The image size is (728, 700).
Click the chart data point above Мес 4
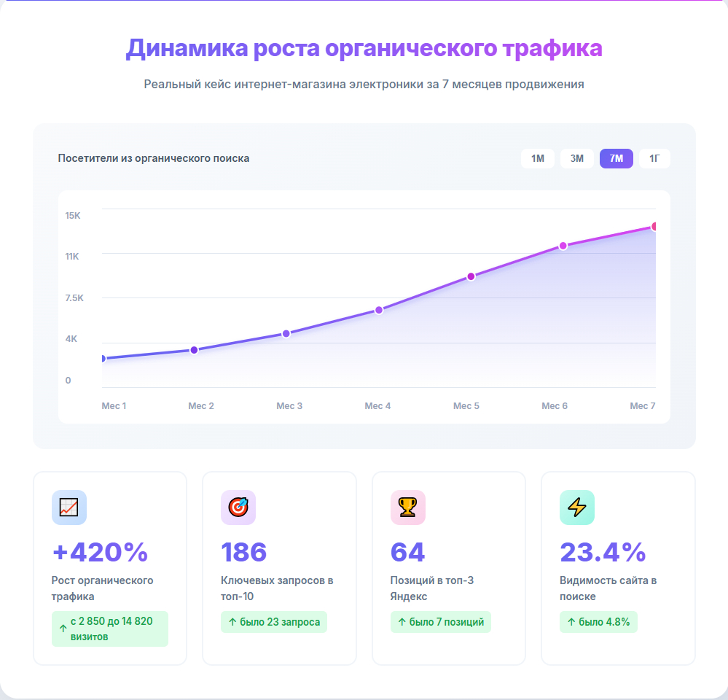pos(379,310)
